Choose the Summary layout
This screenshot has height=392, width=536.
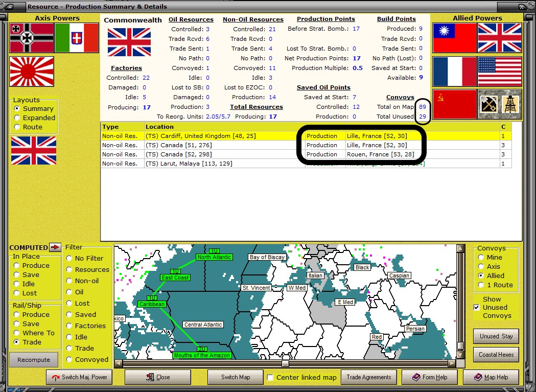[34, 108]
